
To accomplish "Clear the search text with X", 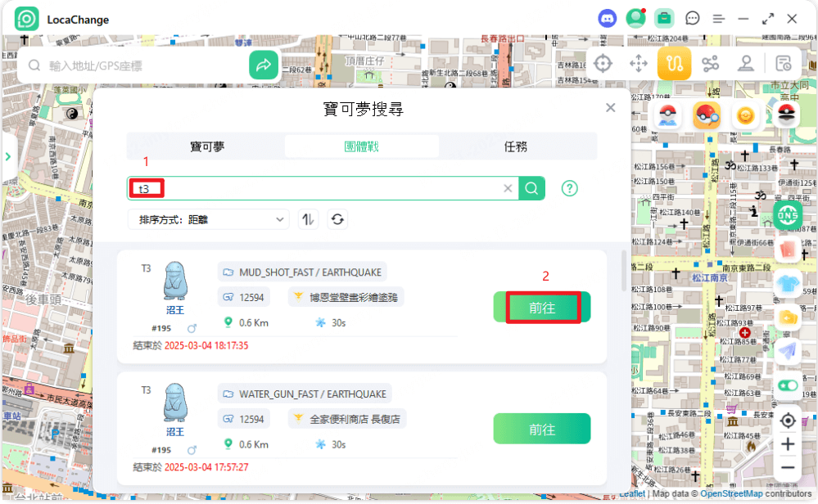I will coord(508,189).
